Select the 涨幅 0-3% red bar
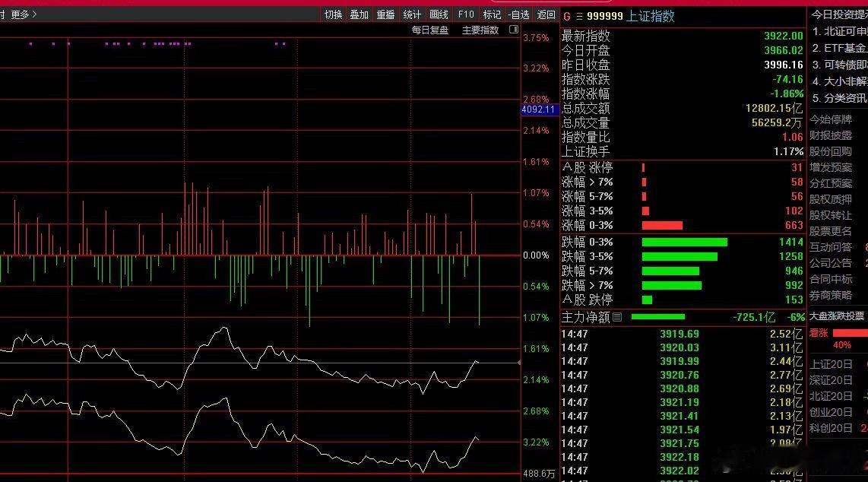The height and width of the screenshot is (482, 868). [x=662, y=225]
